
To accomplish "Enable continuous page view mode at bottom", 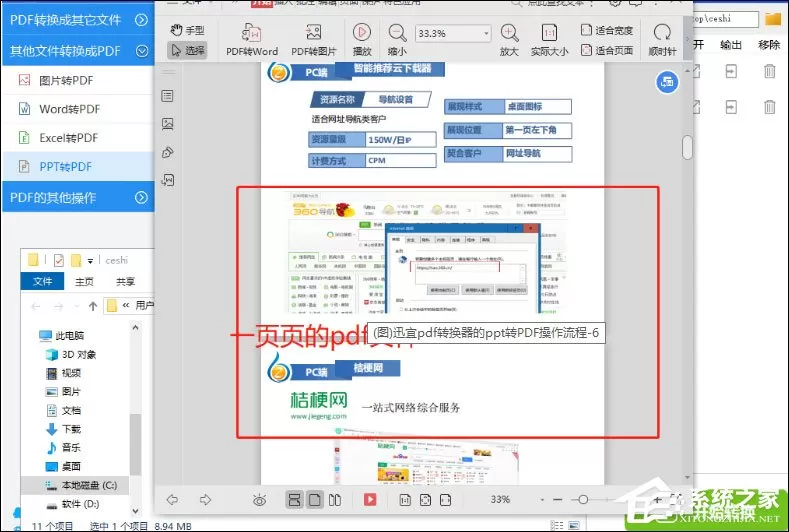I will pos(294,499).
